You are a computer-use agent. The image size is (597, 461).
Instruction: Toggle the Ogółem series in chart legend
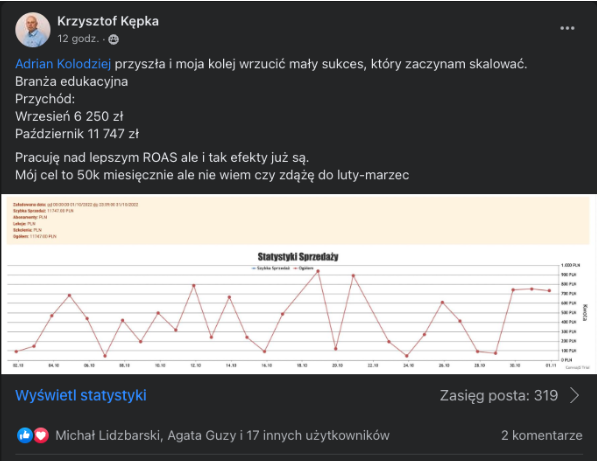(303, 268)
